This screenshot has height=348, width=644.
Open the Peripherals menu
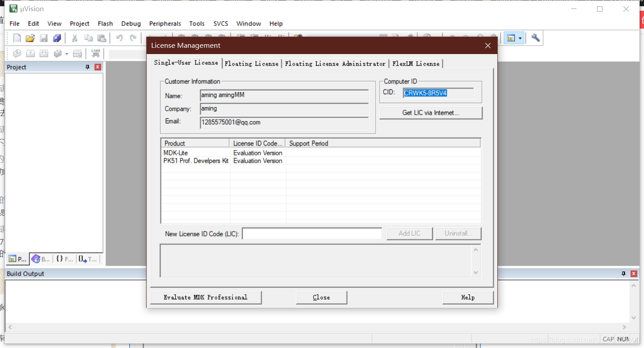tap(165, 24)
